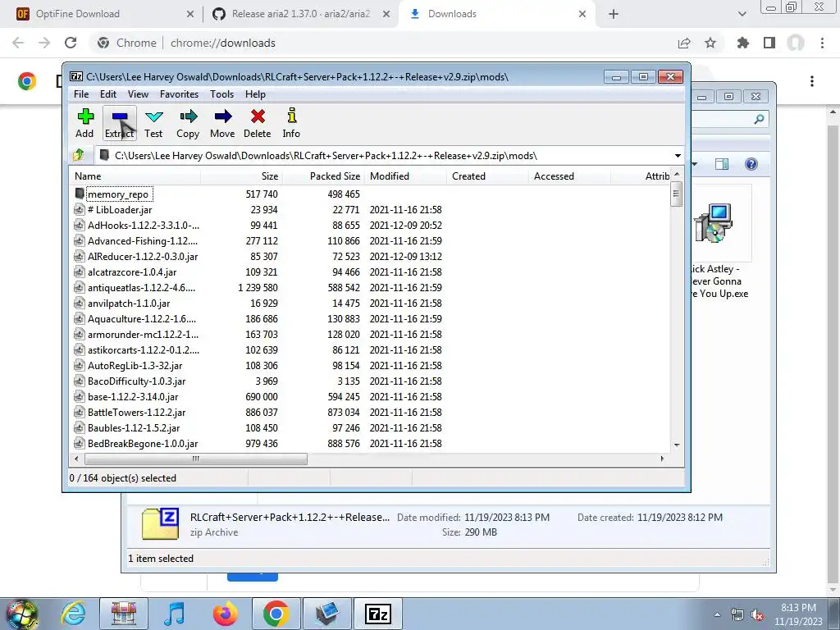Viewport: 840px width, 630px height.
Task: Click the Extract toolbar icon
Action: click(x=120, y=123)
